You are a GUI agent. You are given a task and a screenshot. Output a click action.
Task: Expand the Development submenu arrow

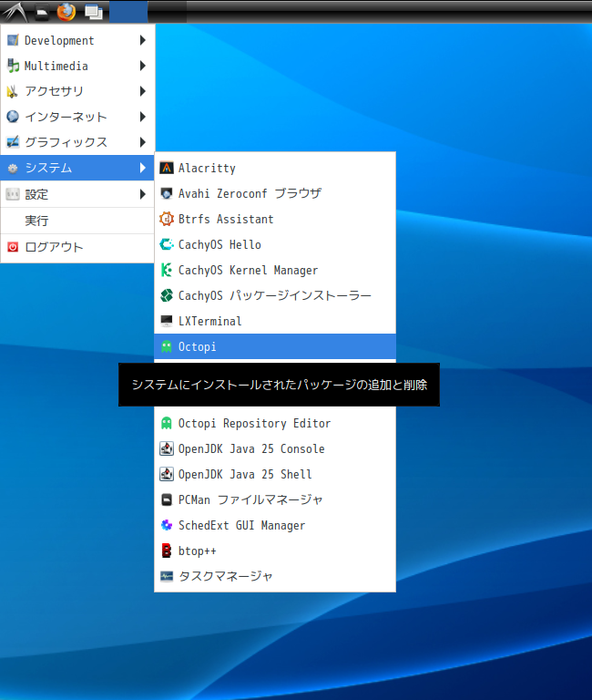[x=143, y=40]
